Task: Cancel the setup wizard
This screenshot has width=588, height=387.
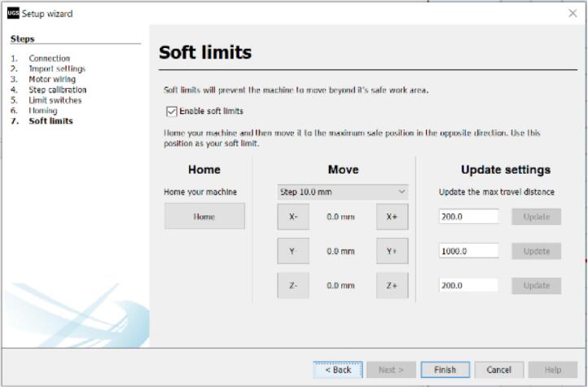Action: coord(498,370)
